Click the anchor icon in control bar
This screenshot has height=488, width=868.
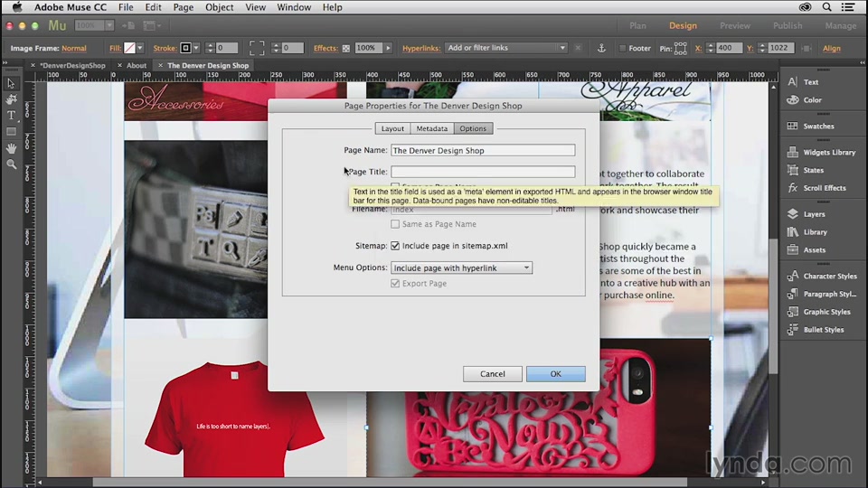point(601,48)
